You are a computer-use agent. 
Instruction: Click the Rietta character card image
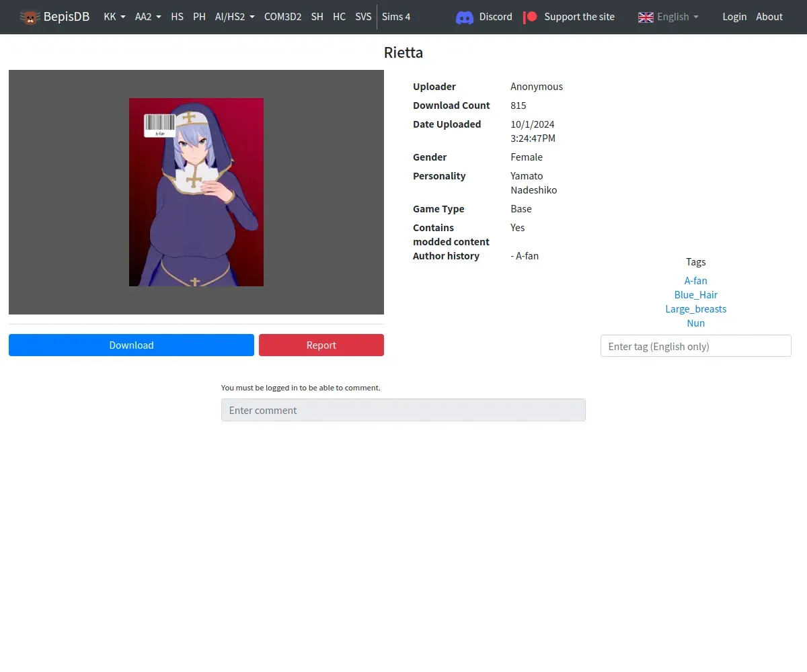pos(196,192)
